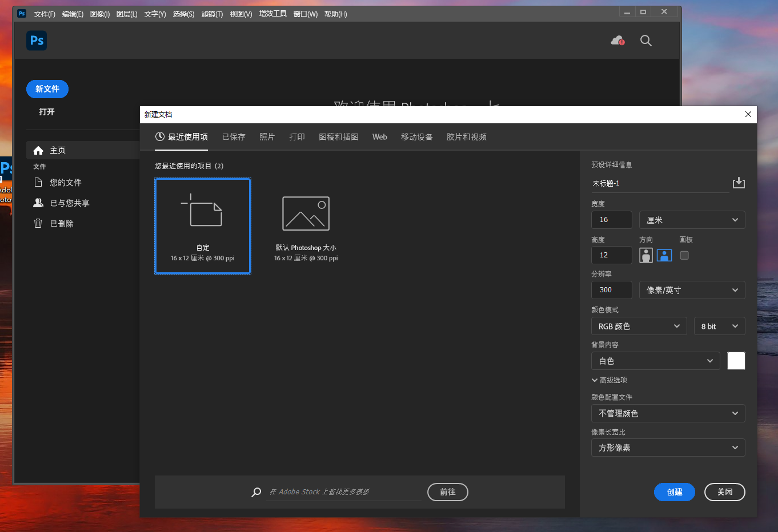The width and height of the screenshot is (778, 532).
Task: Open the resolution unit 像素/英寸 dropdown
Action: [692, 290]
